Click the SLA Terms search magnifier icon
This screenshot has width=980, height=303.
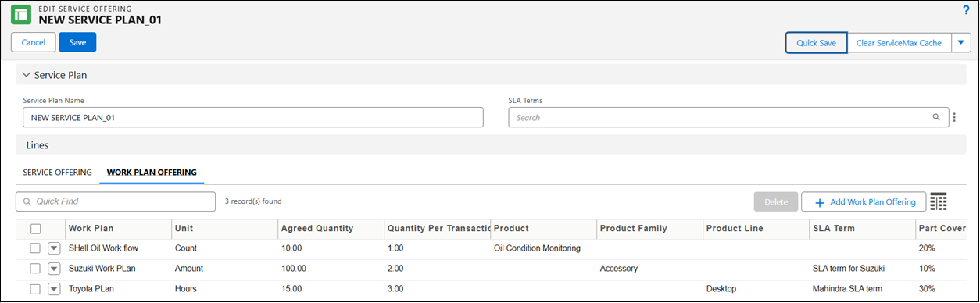coord(936,118)
